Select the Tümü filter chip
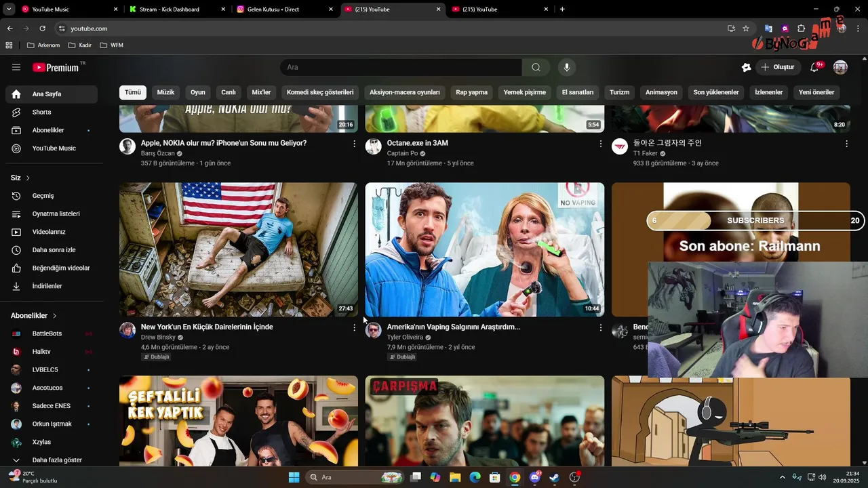 (133, 92)
